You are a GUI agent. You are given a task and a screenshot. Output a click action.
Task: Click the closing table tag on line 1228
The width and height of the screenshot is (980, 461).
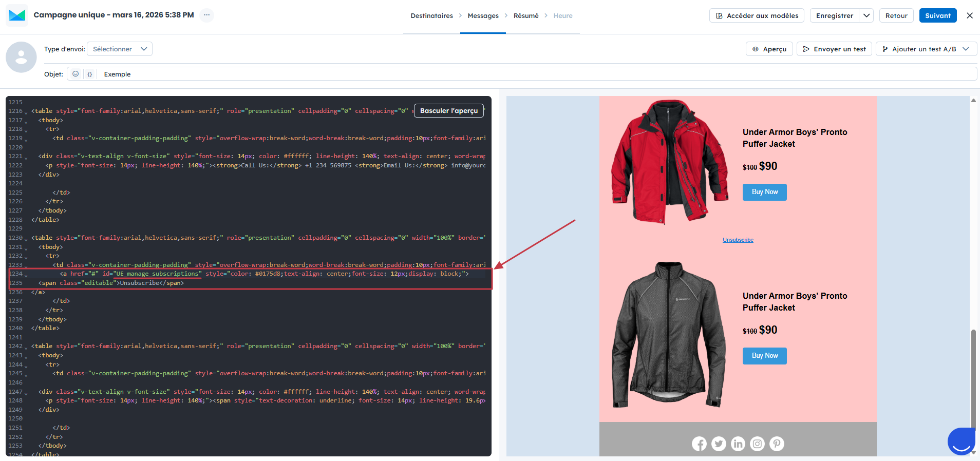(45, 220)
